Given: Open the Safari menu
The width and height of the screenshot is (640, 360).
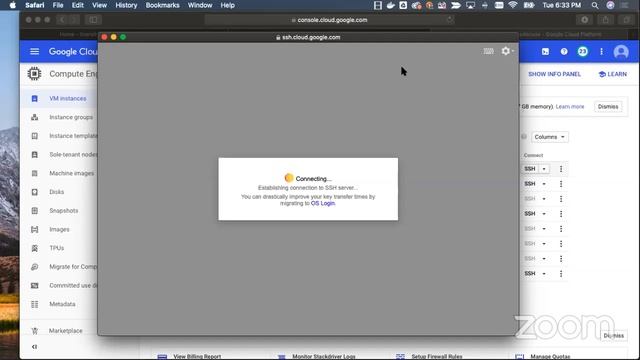Looking at the screenshot, I should click(x=35, y=5).
